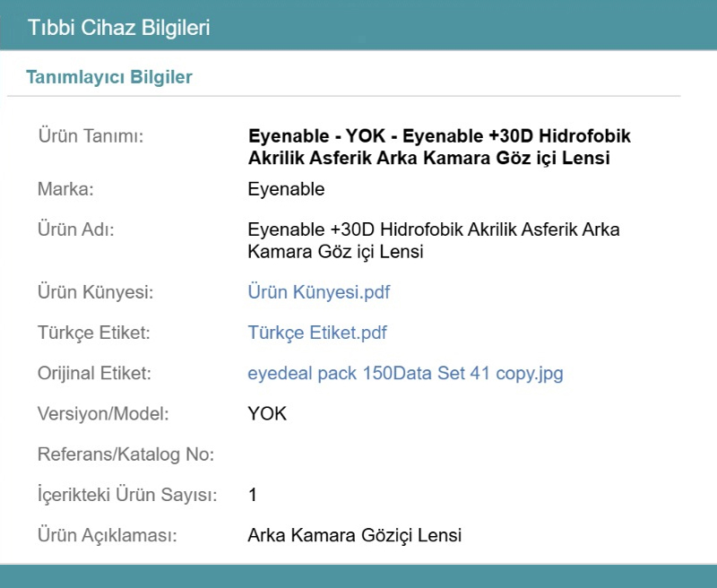Click the Tıbbi Cihaz Bilgileri header title

pos(118,27)
